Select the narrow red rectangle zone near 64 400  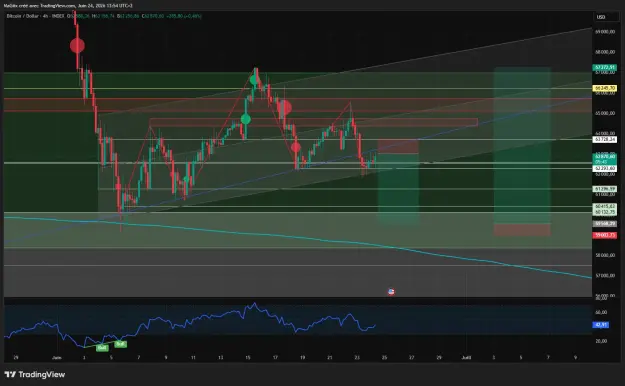pyautogui.click(x=313, y=122)
